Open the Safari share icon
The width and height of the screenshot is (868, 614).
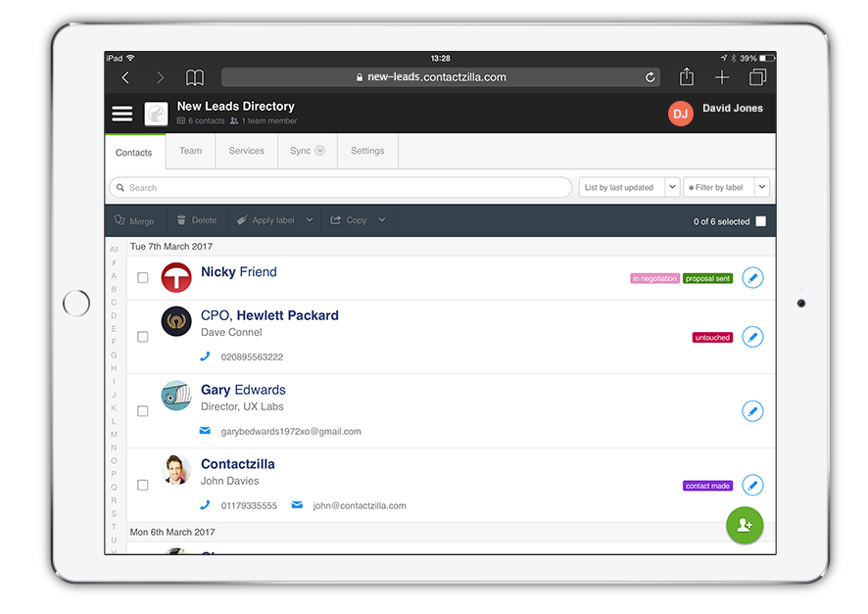point(687,76)
